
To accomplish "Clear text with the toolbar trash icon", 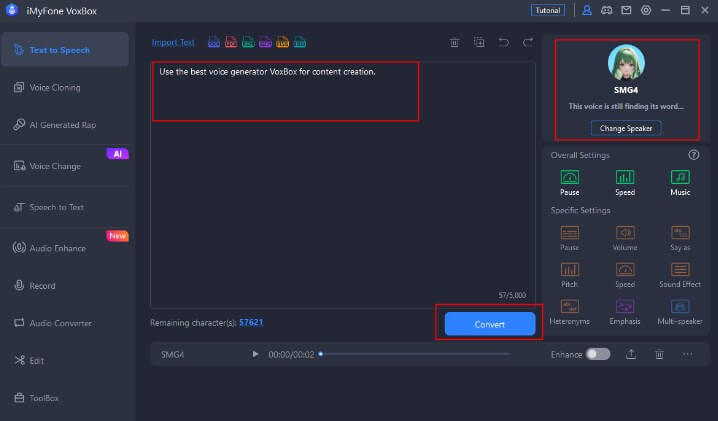I will [x=454, y=43].
